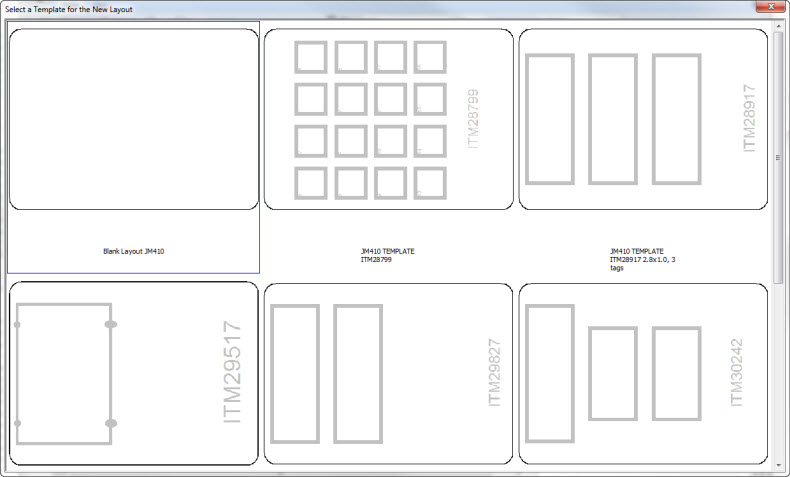Close the template selection dialog
This screenshot has width=790, height=477.
[x=771, y=7]
